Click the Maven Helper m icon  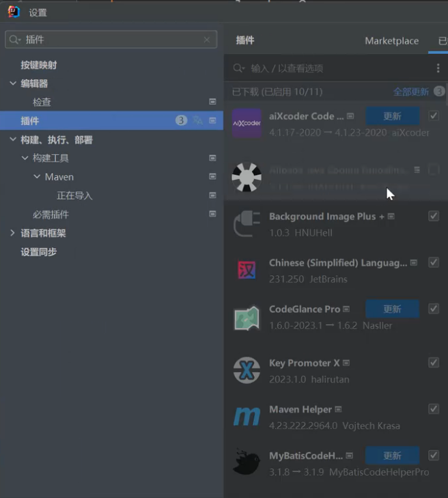pos(247,417)
